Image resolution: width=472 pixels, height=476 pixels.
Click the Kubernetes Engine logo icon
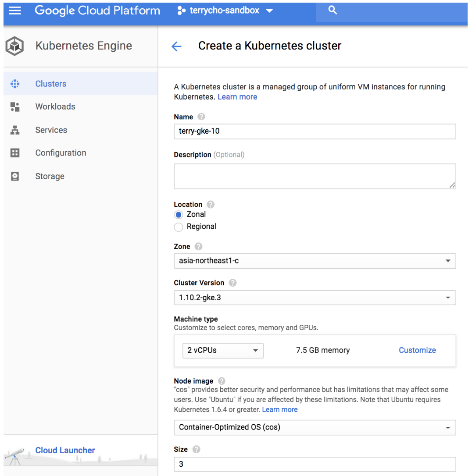(14, 46)
